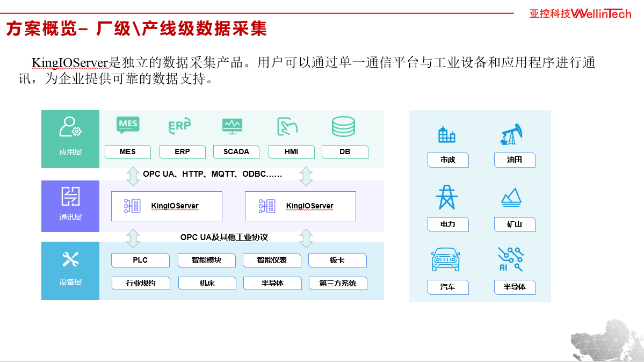Screen dimensions: 644x362
Task: Click the 'OPC UA、HTTP、MQTT、ODBC……' protocol text
Action: (212, 174)
